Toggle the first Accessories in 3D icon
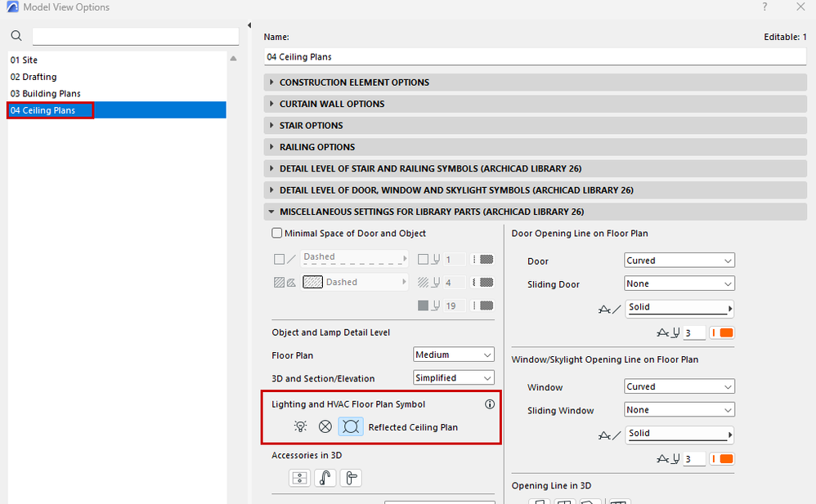Viewport: 816px width, 504px height. [300, 478]
